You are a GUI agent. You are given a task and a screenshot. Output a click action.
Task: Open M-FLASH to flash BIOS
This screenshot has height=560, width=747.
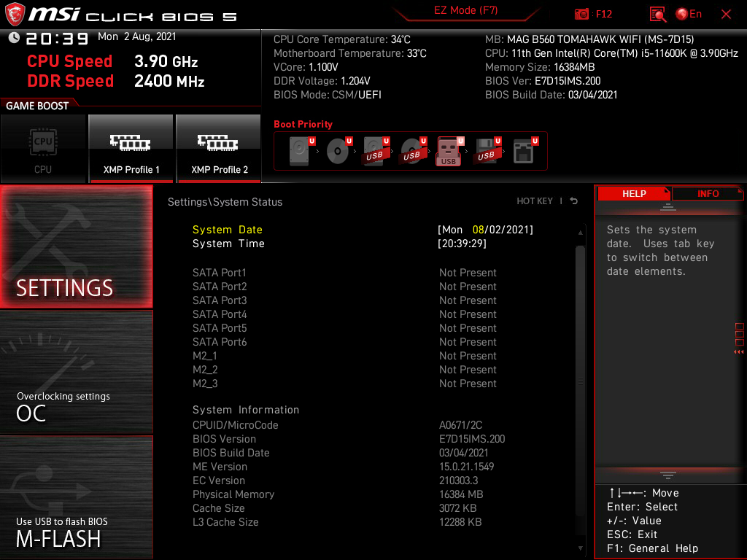(76, 497)
